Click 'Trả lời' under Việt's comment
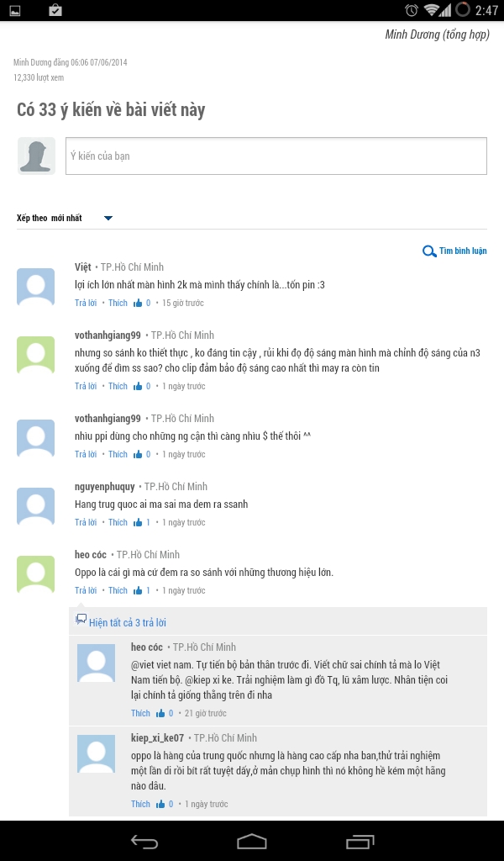The image size is (504, 861). click(86, 303)
